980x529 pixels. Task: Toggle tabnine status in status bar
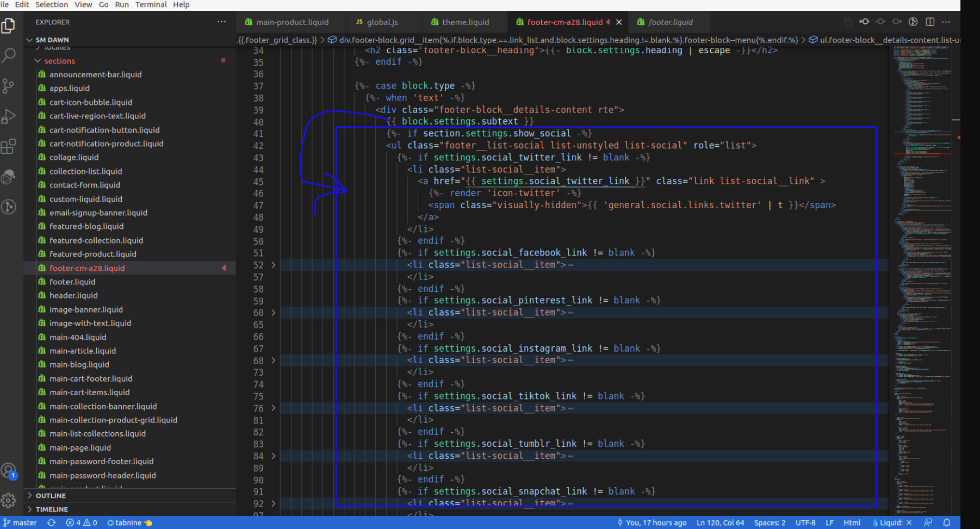pyautogui.click(x=129, y=522)
